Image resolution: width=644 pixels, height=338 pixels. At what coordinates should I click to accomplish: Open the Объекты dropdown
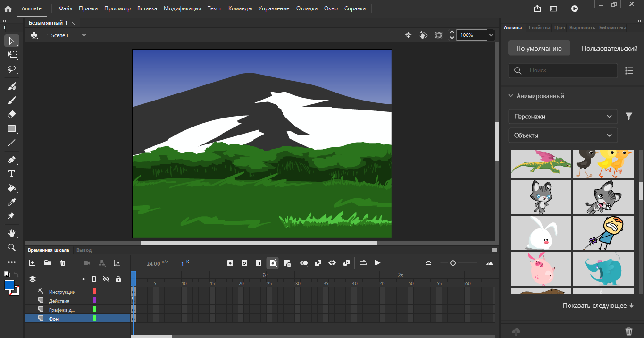562,135
